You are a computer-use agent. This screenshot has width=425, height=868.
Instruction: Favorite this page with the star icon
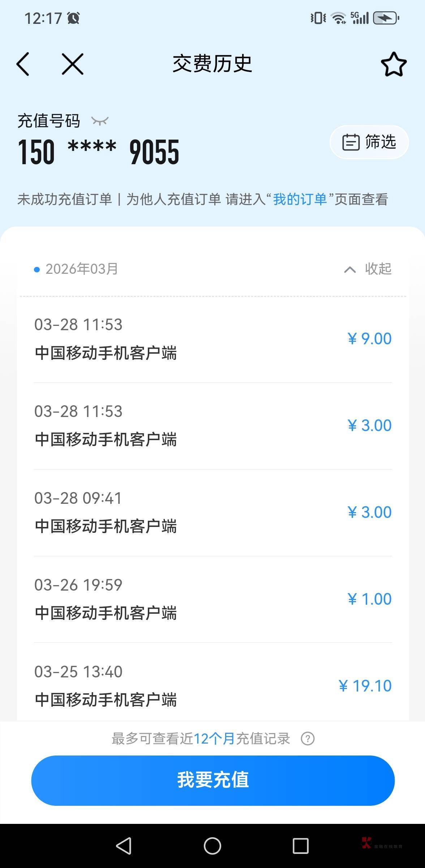[394, 64]
